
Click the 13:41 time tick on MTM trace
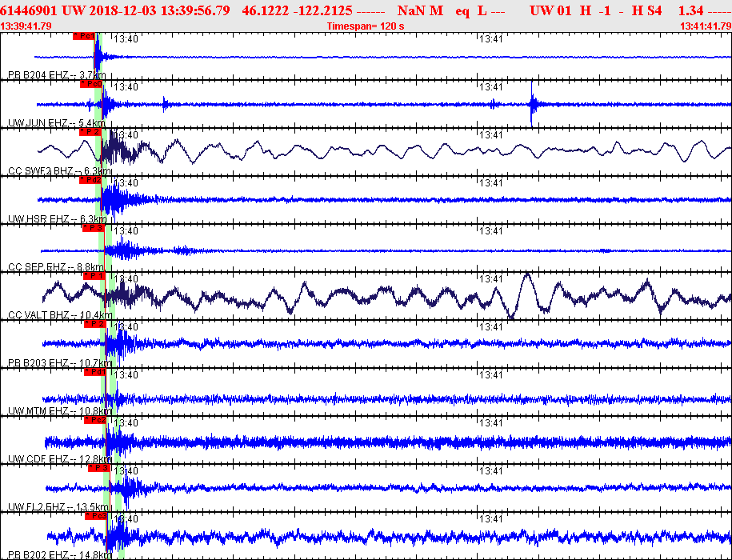(491, 374)
